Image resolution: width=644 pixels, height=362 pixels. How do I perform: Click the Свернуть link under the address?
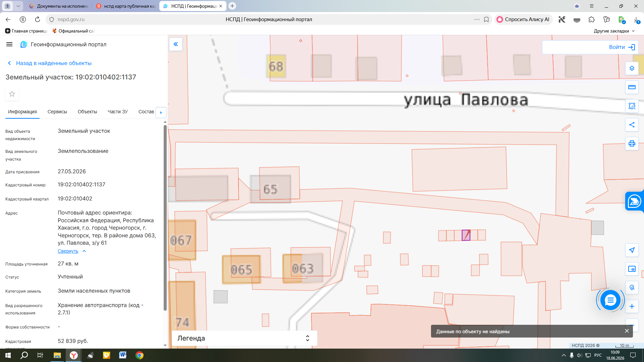pos(68,251)
